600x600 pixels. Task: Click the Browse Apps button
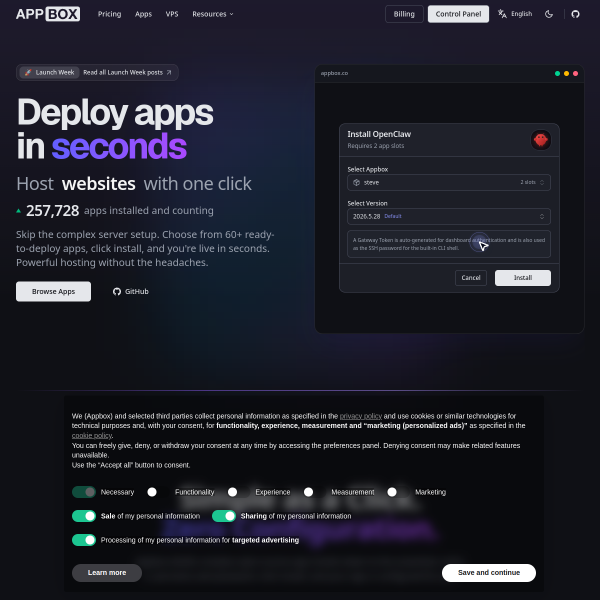[54, 292]
